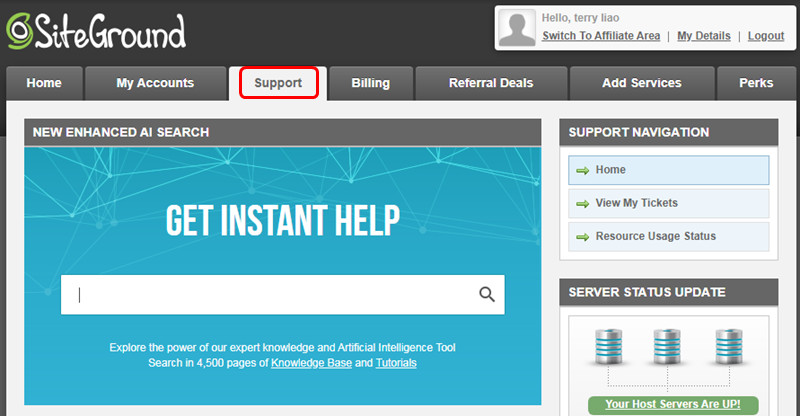Screen dimensions: 800x416
Task: Open the Knowledge Base link
Action: click(311, 363)
